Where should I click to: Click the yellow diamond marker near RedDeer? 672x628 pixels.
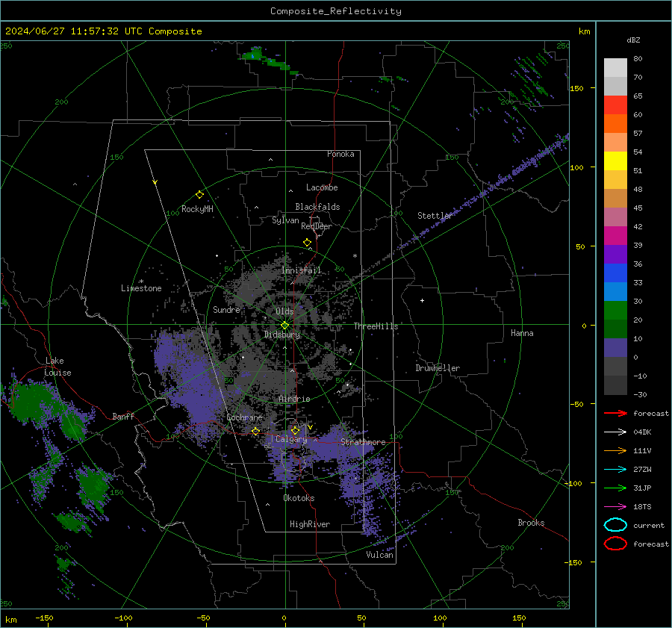tap(307, 243)
